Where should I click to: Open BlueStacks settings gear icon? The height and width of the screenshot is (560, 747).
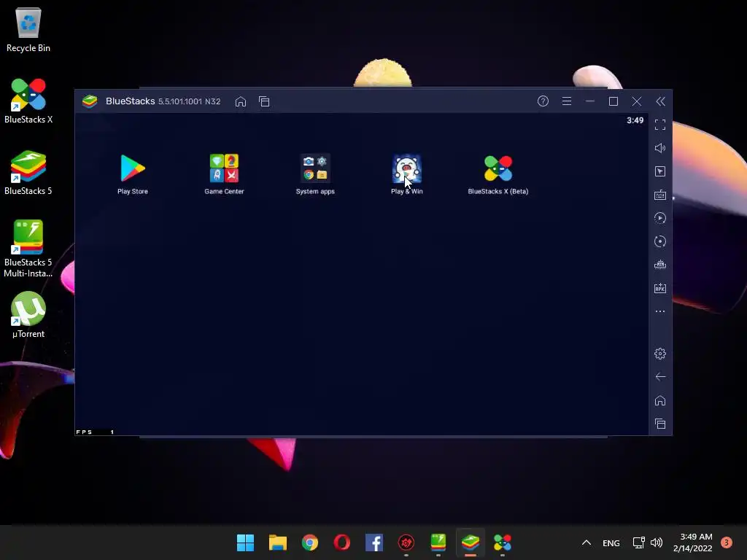(659, 354)
